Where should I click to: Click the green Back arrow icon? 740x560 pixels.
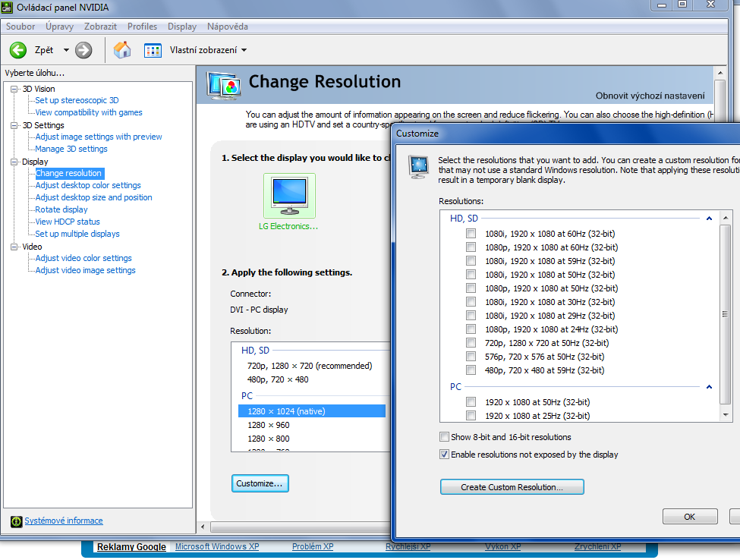pos(18,50)
